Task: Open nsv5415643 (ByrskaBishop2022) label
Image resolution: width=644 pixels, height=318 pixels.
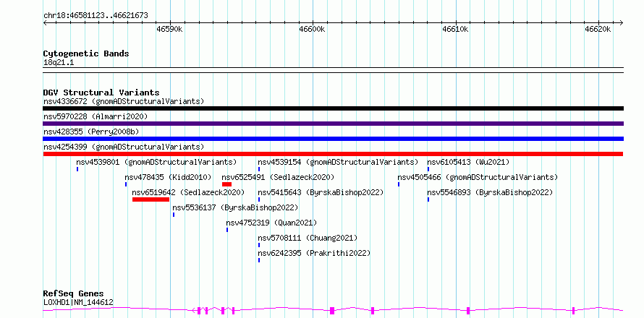Action: click(x=321, y=192)
